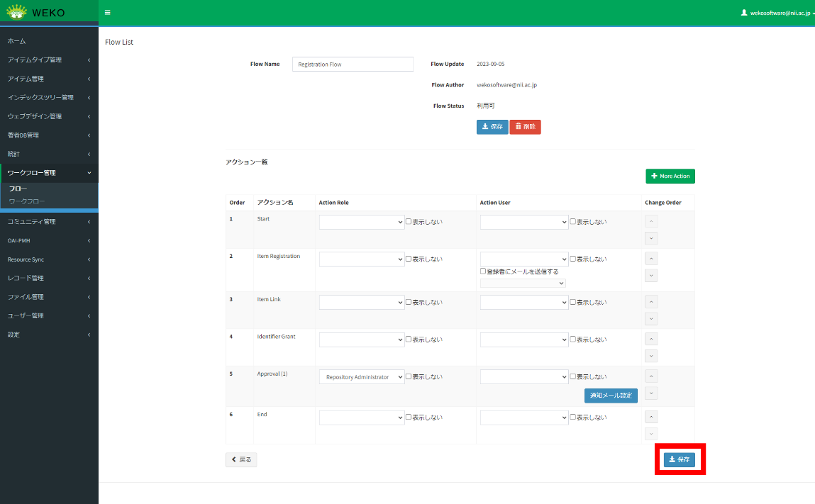Expand アイテムタイプ管理 sidebar section
This screenshot has width=815, height=504.
point(48,60)
